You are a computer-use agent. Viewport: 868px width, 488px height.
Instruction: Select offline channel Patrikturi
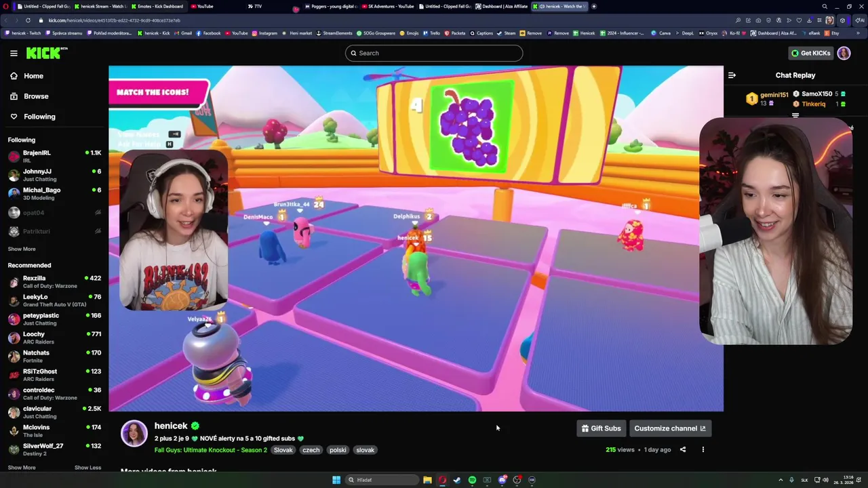tap(54, 231)
